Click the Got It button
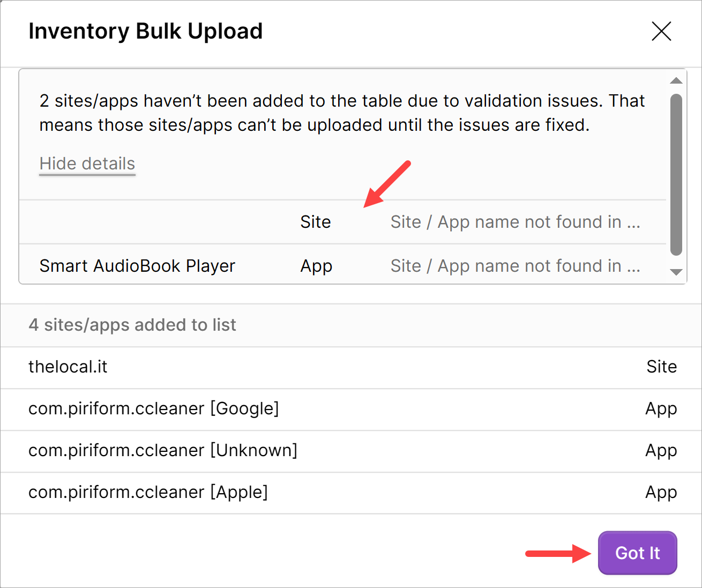Image resolution: width=702 pixels, height=588 pixels. [x=637, y=553]
